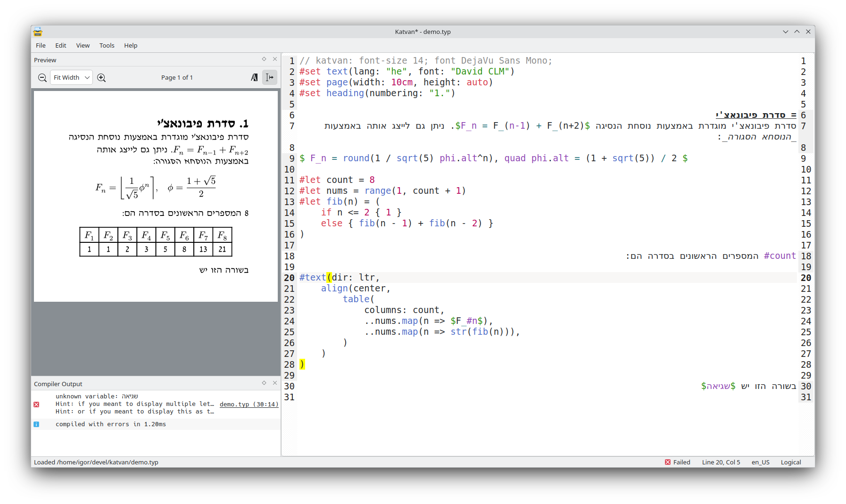Open the Tools menu
The image size is (846, 504).
coord(107,46)
